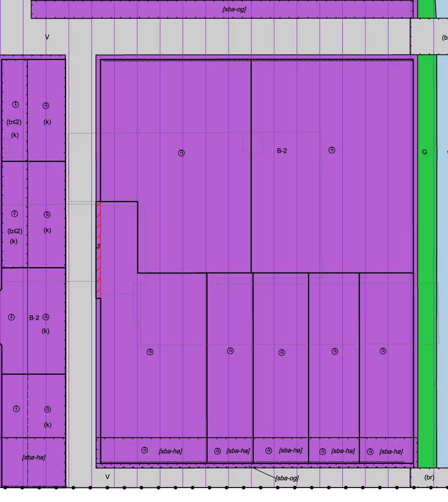Click the circled 9 symbol above top-left (b≤2)
Image resolution: width=448 pixels, height=502 pixels.
(16, 105)
